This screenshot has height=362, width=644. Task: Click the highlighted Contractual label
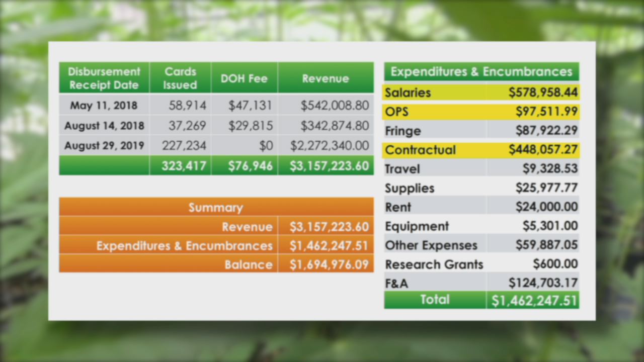(x=420, y=150)
